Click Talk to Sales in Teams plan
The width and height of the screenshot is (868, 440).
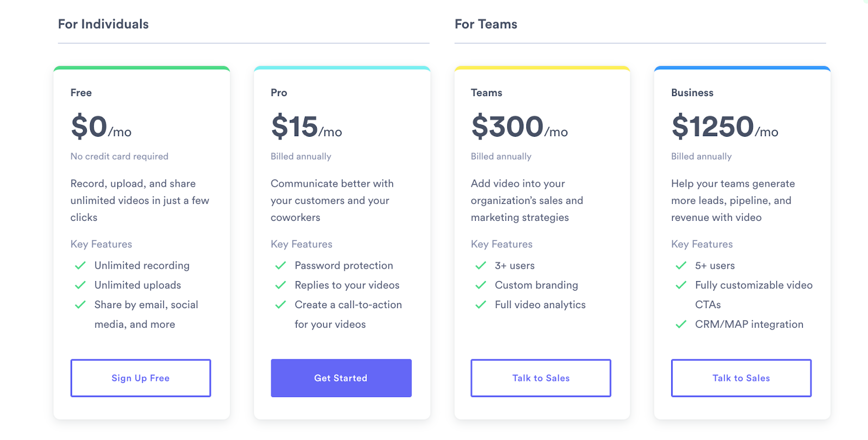click(541, 378)
